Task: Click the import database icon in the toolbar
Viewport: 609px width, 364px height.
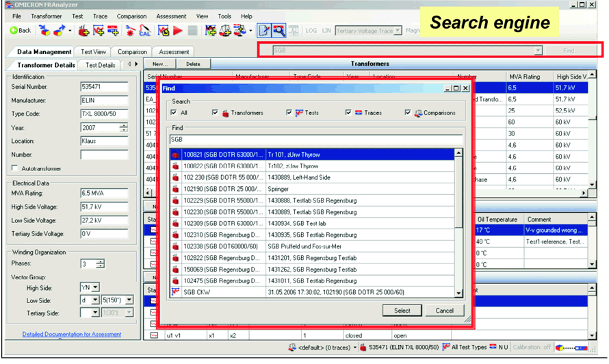Action: coord(44,30)
